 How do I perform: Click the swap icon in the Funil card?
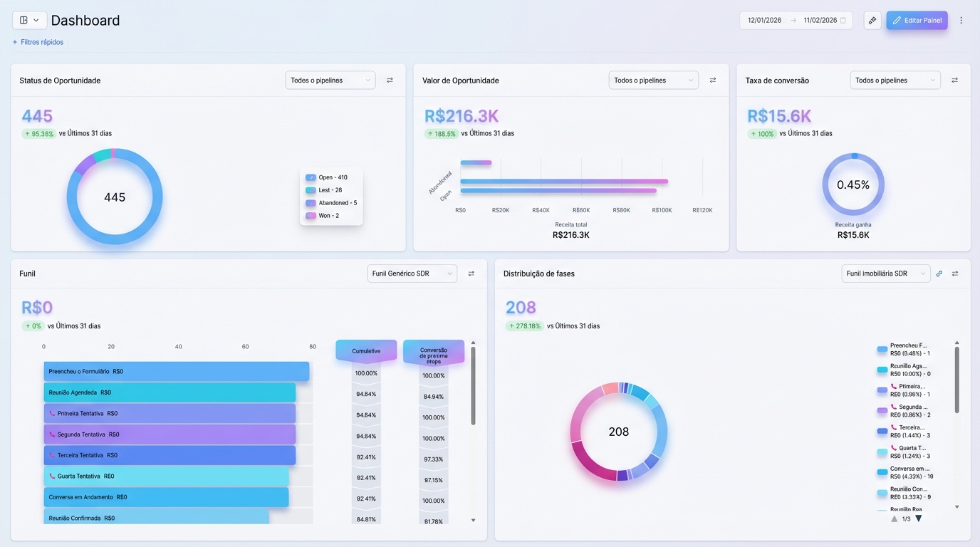click(x=471, y=273)
